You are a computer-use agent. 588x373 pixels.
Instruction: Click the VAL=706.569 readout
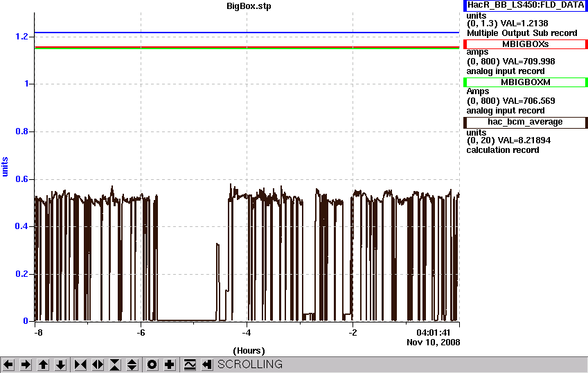(528, 101)
